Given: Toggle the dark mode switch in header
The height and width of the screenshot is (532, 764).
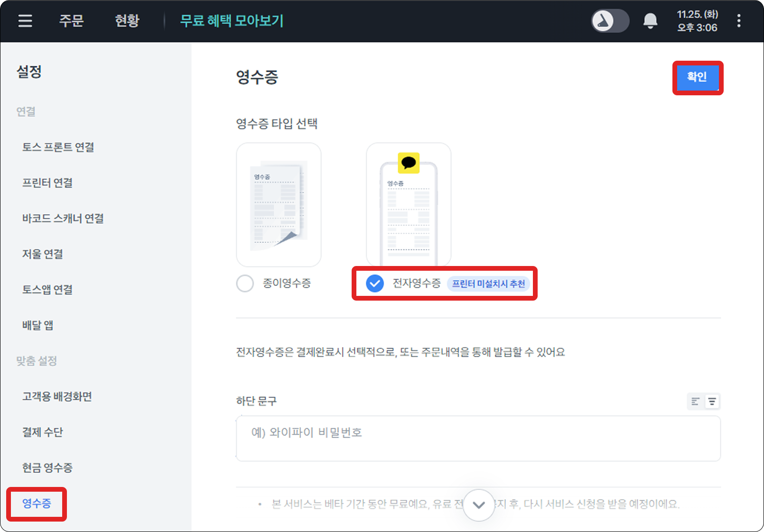Looking at the screenshot, I should click(610, 21).
